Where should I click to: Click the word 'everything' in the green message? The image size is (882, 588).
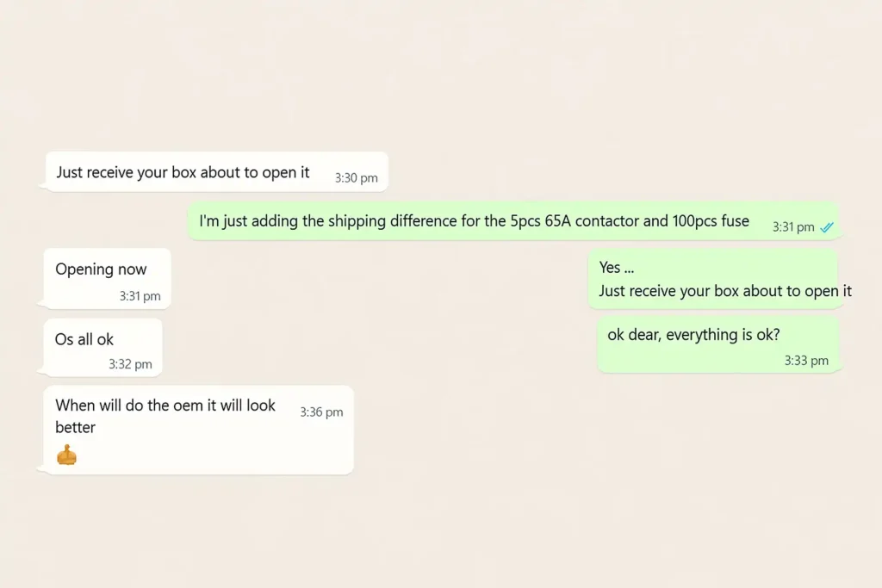coord(699,335)
